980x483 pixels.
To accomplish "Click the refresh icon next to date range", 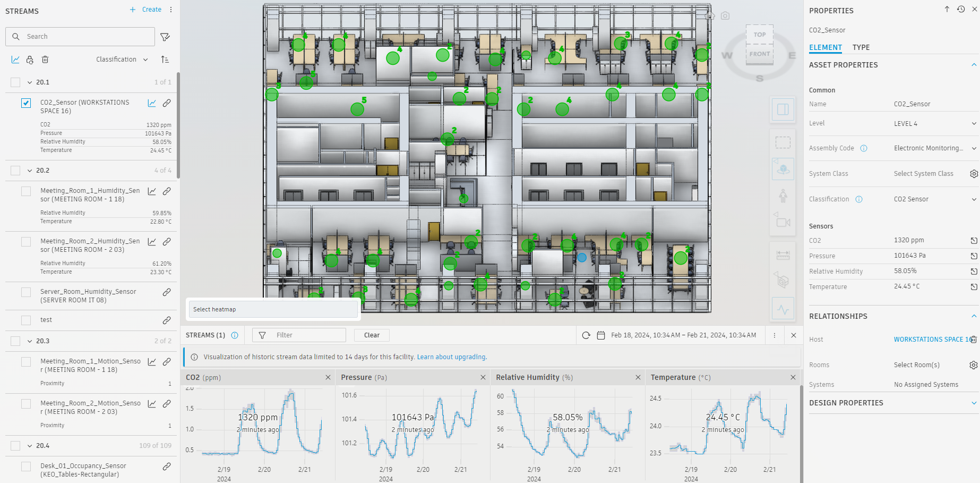I will coord(586,335).
